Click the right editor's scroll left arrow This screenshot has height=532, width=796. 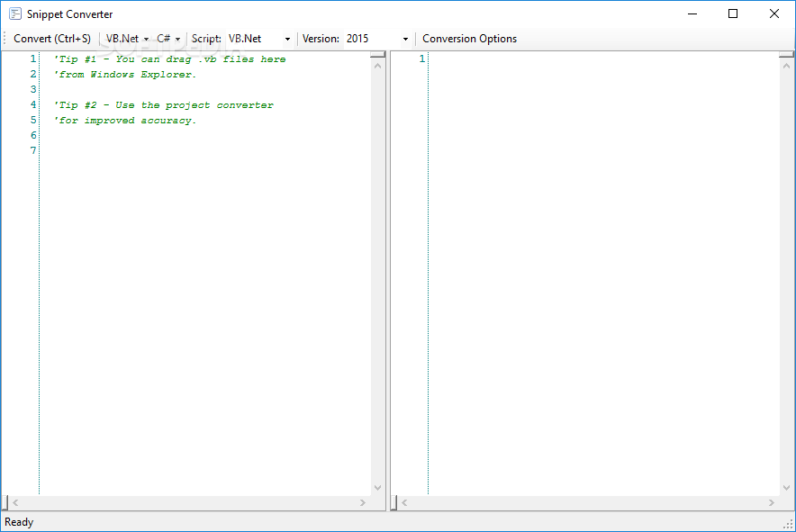[404, 502]
